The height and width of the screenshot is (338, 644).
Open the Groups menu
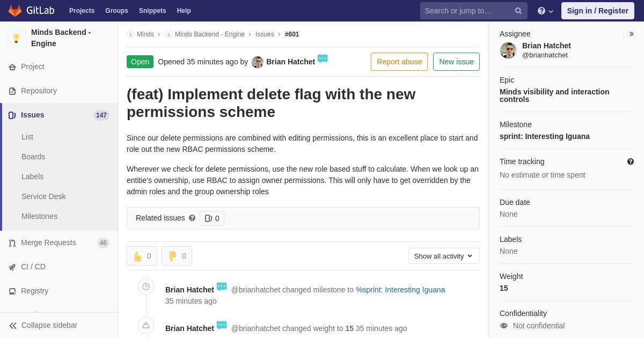pos(116,11)
